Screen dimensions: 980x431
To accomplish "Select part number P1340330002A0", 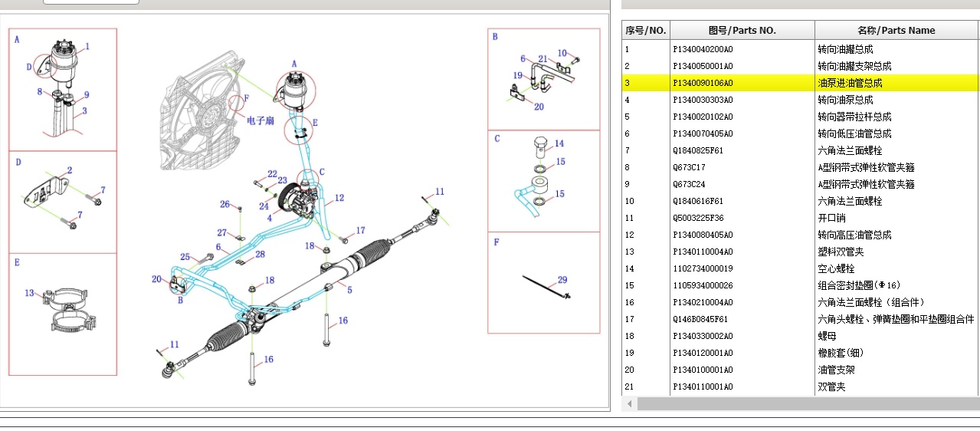I will click(x=703, y=336).
